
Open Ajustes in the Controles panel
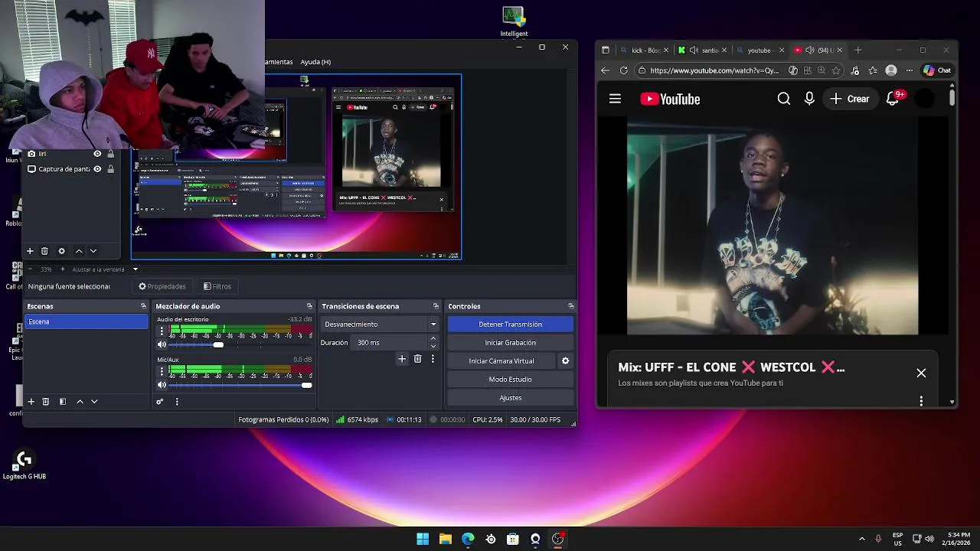(x=510, y=398)
